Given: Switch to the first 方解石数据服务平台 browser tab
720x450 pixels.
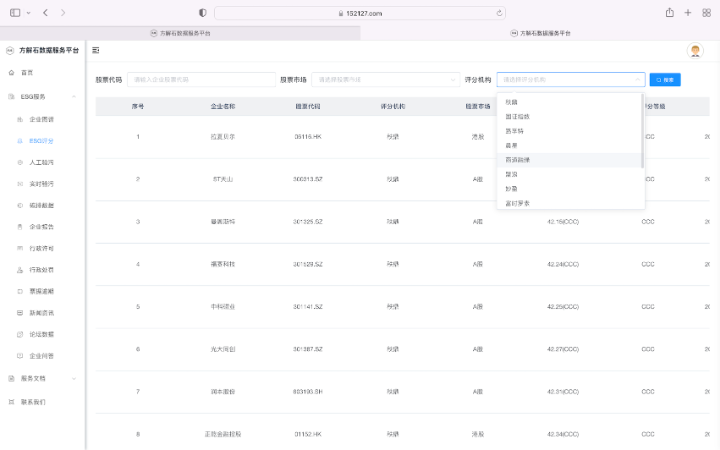Looking at the screenshot, I should [x=180, y=33].
